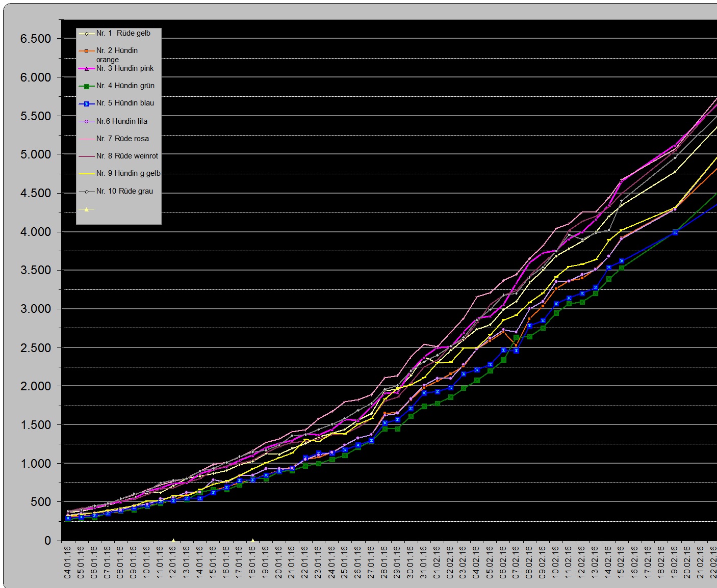Click the 3.000 y-axis label

(x=36, y=309)
